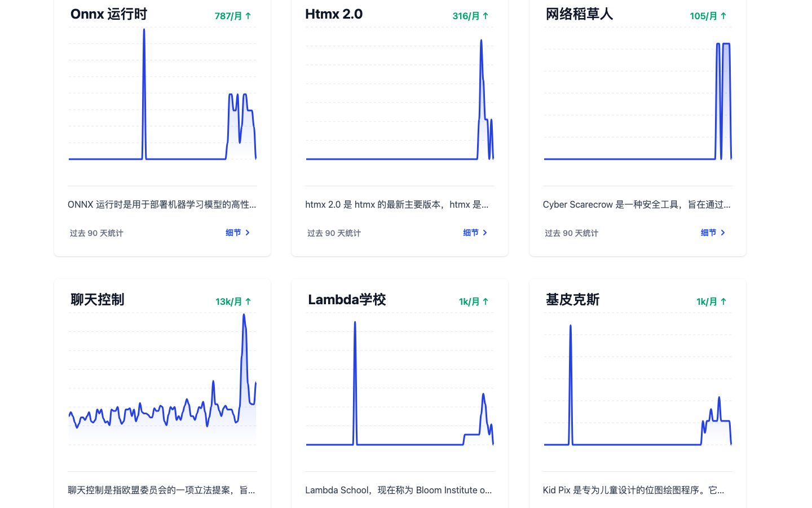This screenshot has width=812, height=508.
Task: Click the chevron after 细节 on 聊天控制 card
Action: 248,506
